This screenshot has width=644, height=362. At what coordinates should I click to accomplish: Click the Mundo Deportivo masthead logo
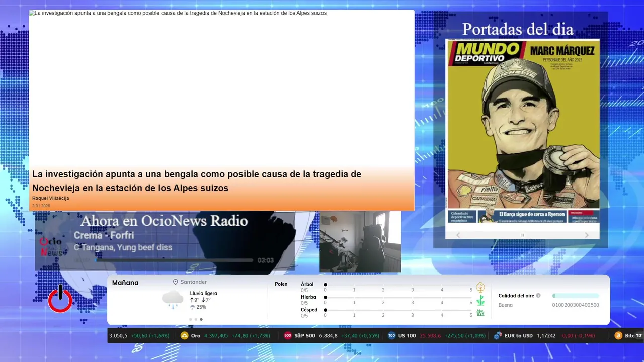pos(488,52)
